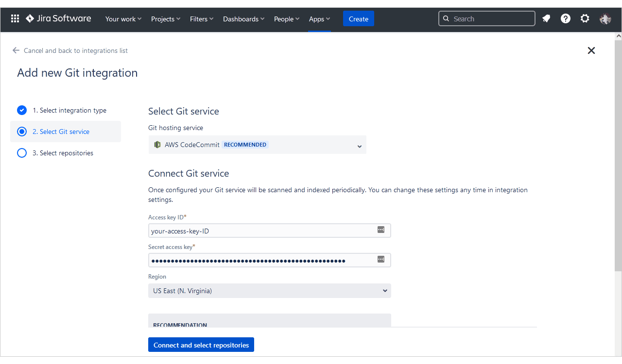This screenshot has width=622, height=364.
Task: Open the app switcher grid icon
Action: click(15, 19)
